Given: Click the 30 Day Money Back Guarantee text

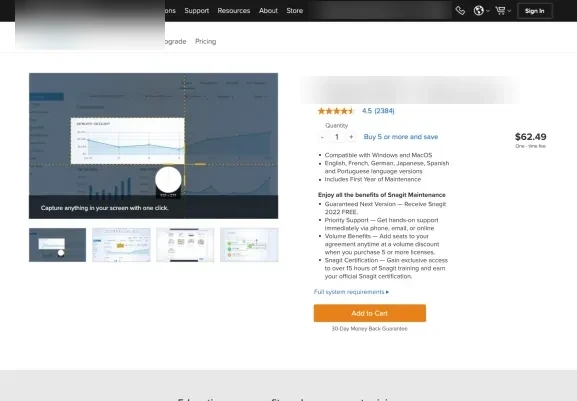Looking at the screenshot, I should coord(369,329).
